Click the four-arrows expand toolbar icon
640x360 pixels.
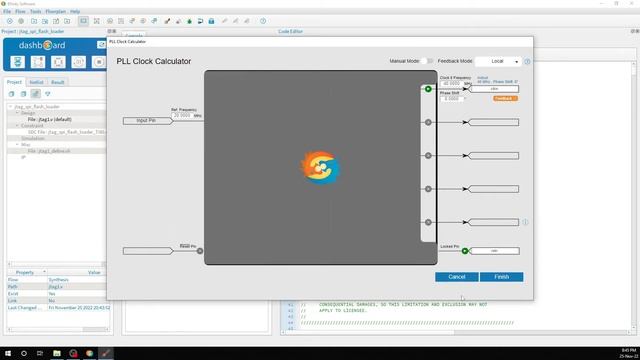click(x=97, y=21)
